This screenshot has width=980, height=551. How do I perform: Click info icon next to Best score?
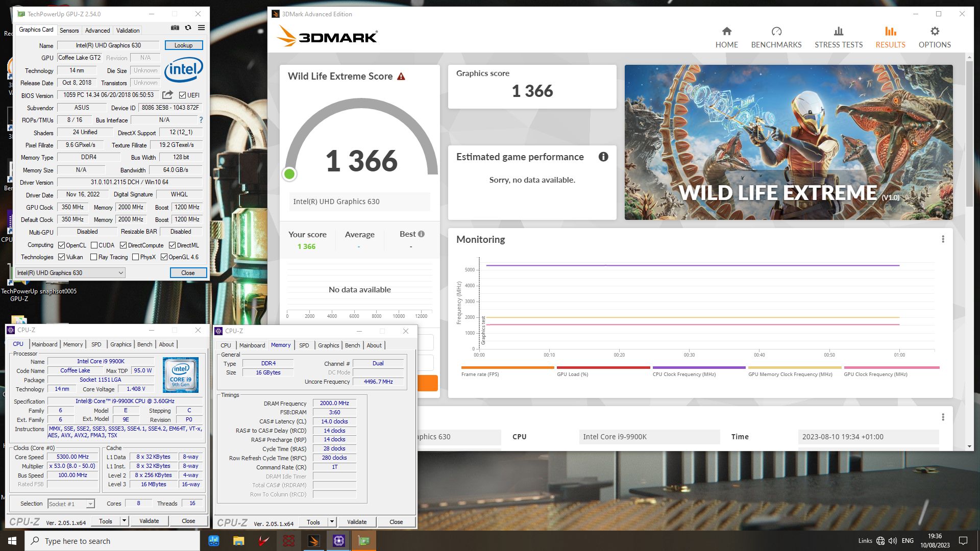[421, 234]
